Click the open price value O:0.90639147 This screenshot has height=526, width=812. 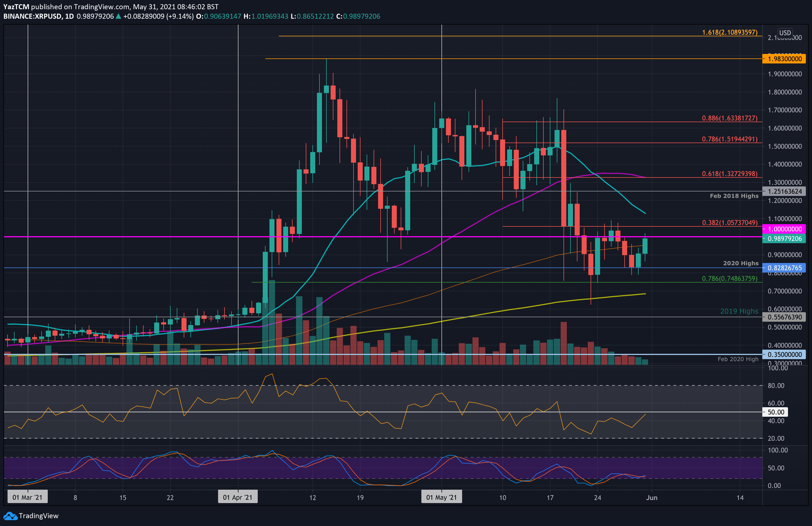tap(218, 16)
